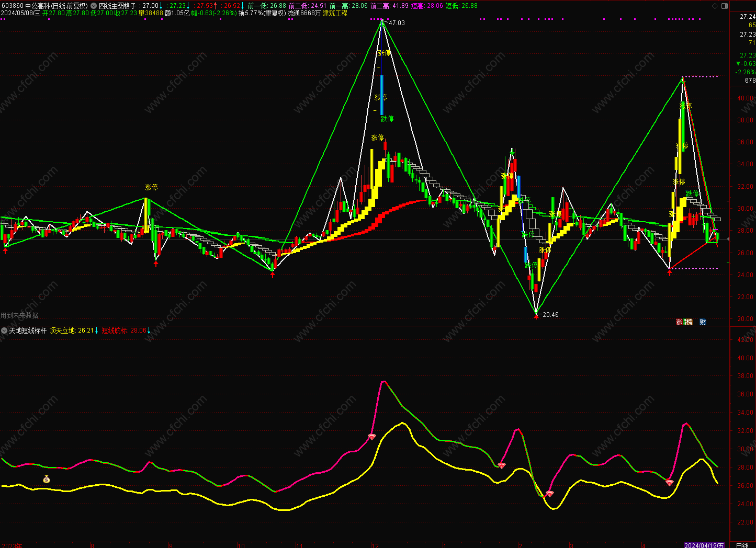Click the first red diamond signal on the pink line near December
Image resolution: width=756 pixels, height=548 pixels.
(x=372, y=436)
